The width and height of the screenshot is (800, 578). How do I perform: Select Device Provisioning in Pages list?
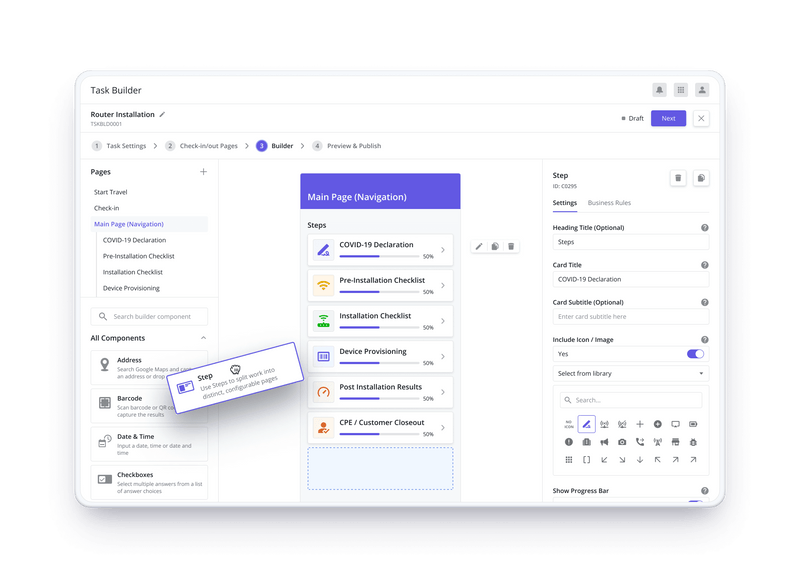[x=131, y=288]
